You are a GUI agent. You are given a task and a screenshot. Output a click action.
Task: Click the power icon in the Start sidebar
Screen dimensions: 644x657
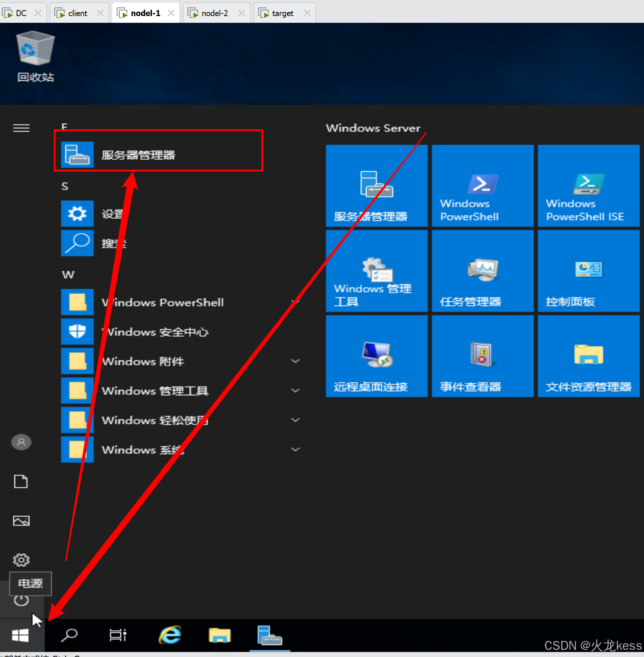coord(21,601)
